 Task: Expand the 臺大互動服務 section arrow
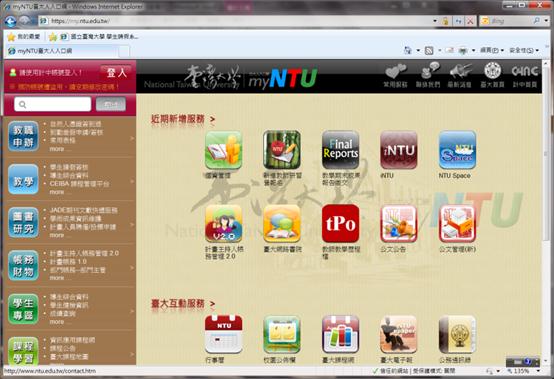pos(212,304)
